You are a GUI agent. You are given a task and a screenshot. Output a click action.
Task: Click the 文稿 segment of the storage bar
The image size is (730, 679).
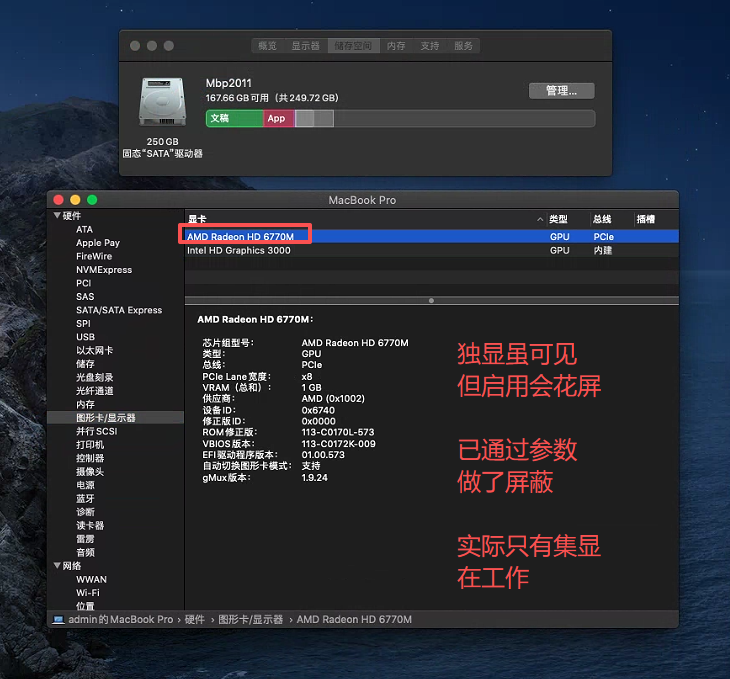(x=234, y=118)
